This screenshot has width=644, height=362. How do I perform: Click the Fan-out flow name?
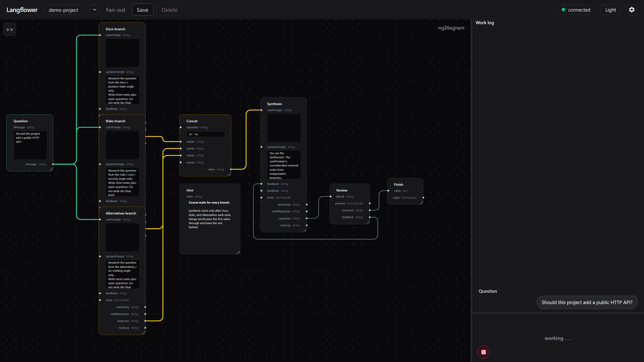point(115,10)
